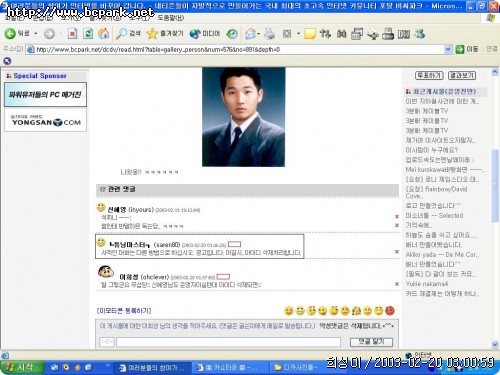Select the first smiley emoticon

(289, 311)
